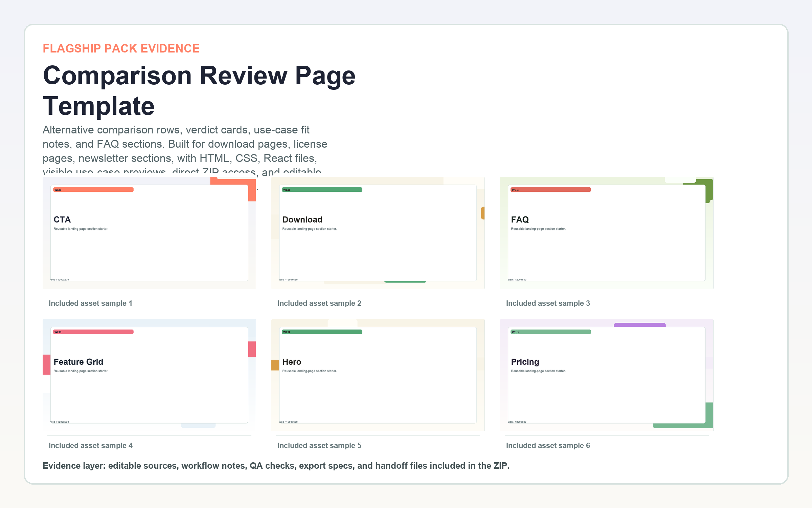Open the Hero asset preview thumbnail
This screenshot has width=812, height=508.
pyautogui.click(x=378, y=375)
